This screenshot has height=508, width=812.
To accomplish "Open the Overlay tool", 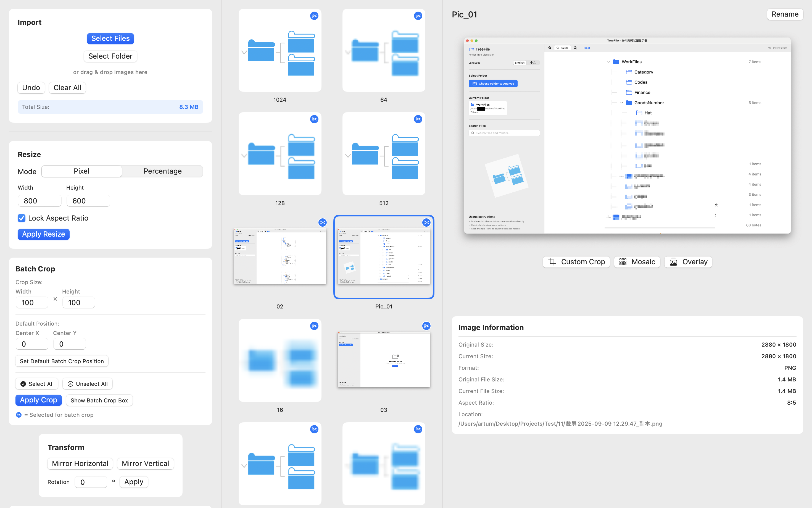I will 688,262.
